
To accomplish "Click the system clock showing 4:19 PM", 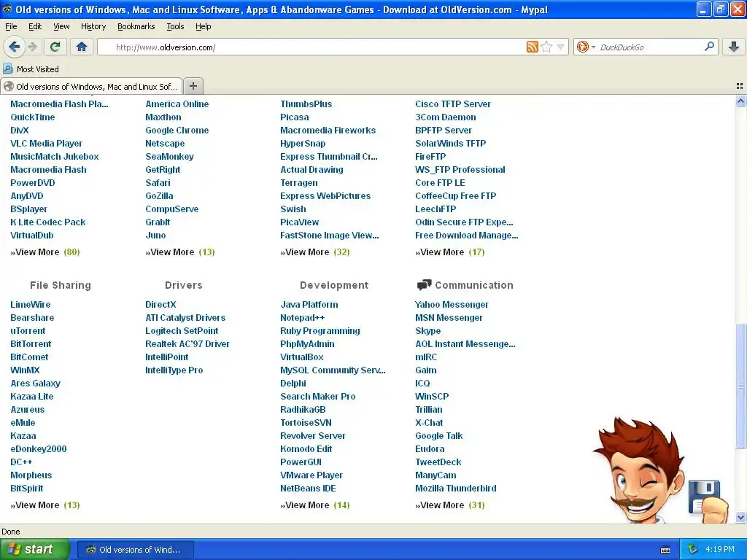I will pos(720,550).
